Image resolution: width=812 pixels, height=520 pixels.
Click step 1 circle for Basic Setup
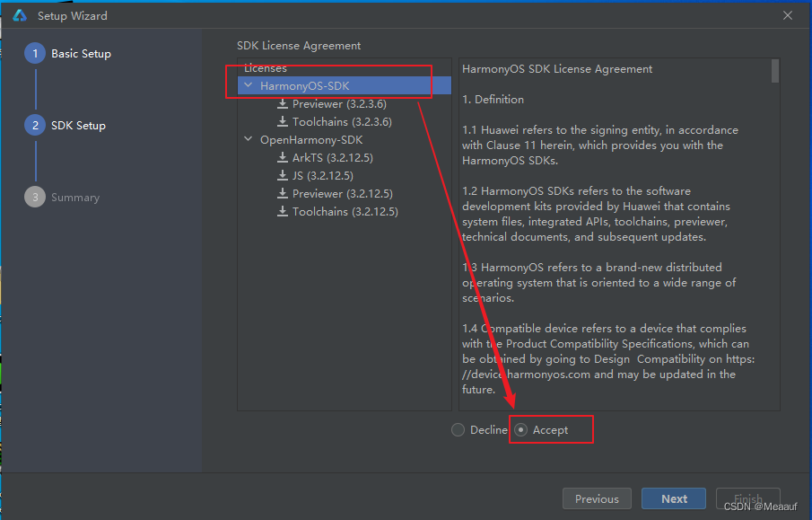pyautogui.click(x=35, y=53)
